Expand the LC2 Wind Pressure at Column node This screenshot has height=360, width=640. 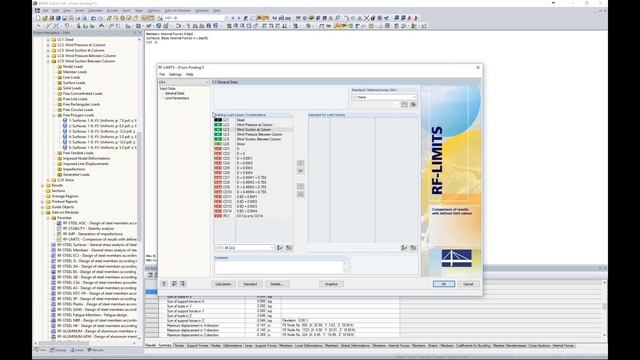click(48, 45)
